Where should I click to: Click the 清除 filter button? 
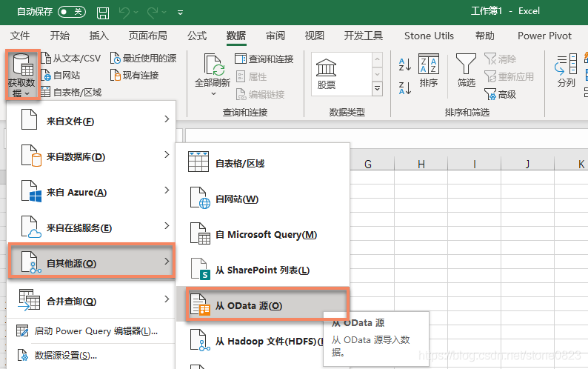[501, 59]
